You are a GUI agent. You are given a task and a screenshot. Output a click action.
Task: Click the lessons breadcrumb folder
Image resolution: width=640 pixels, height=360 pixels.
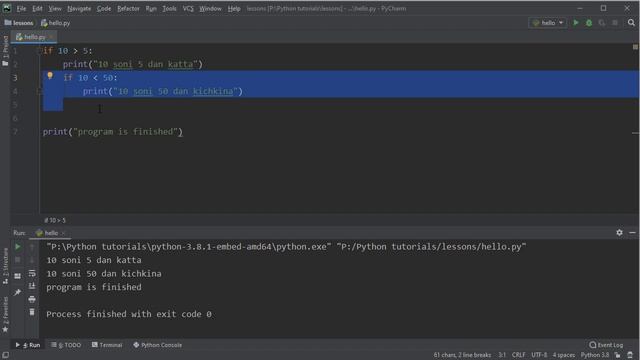[x=19, y=23]
